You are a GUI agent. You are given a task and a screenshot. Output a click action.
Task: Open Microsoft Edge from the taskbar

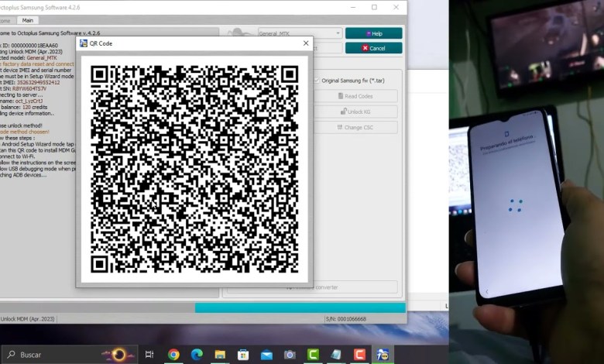point(197,355)
